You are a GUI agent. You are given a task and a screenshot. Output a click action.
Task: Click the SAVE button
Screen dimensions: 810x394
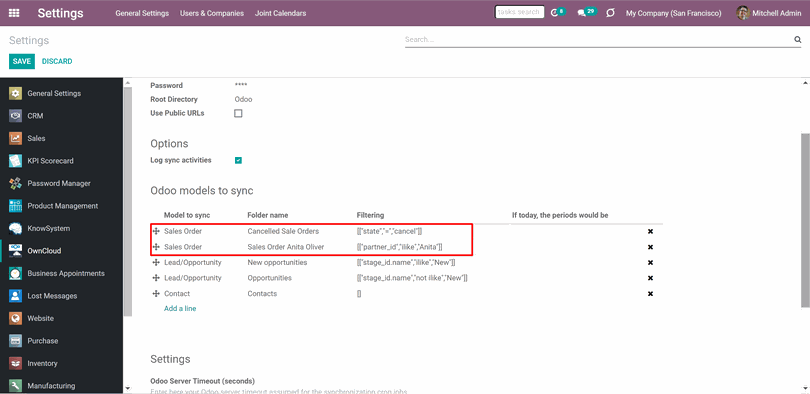coord(22,61)
